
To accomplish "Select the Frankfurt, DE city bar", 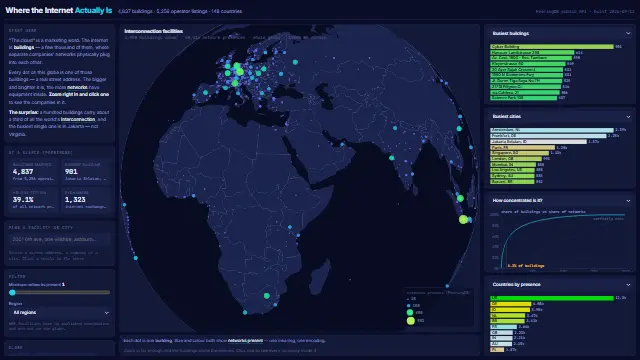I will [x=548, y=136].
